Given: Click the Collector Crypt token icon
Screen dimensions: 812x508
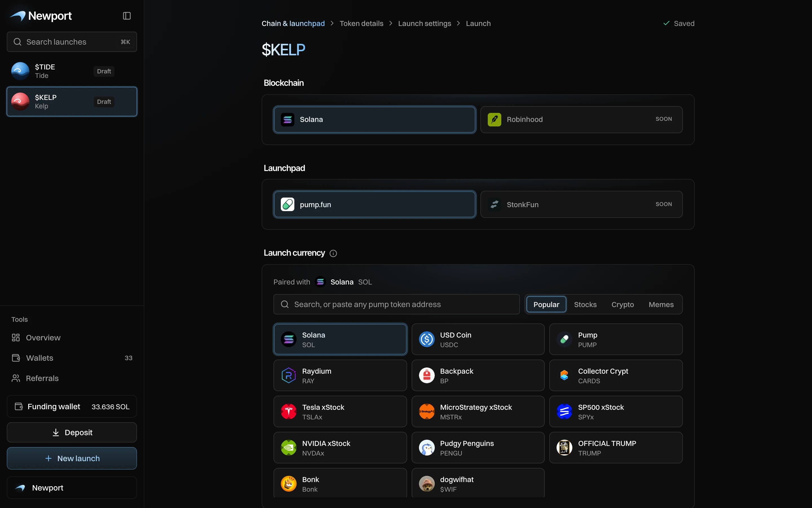Looking at the screenshot, I should [x=564, y=375].
